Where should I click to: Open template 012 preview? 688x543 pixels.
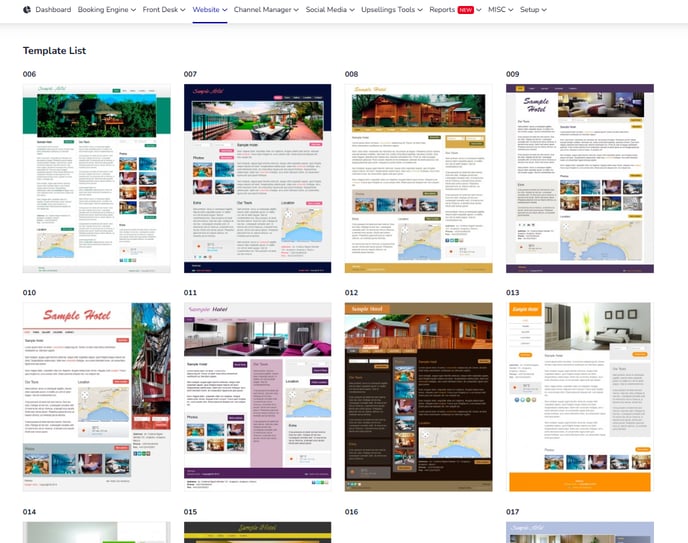pyautogui.click(x=419, y=397)
